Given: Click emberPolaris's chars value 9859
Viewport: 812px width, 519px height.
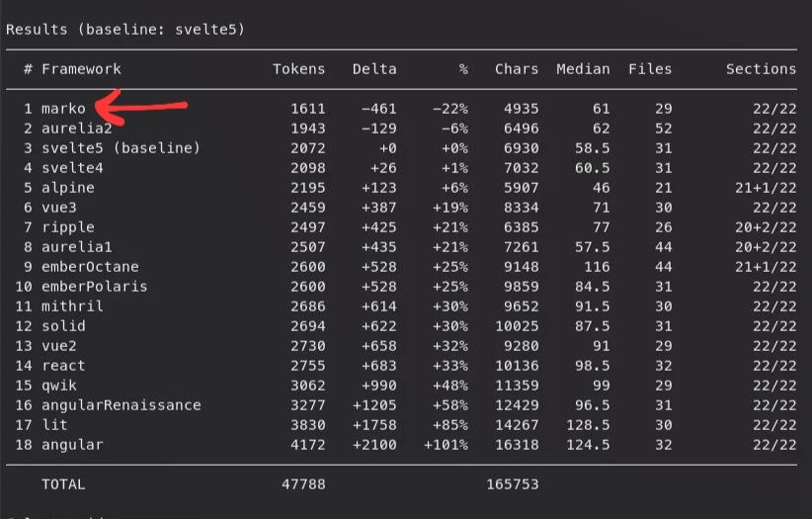Looking at the screenshot, I should 521,287.
